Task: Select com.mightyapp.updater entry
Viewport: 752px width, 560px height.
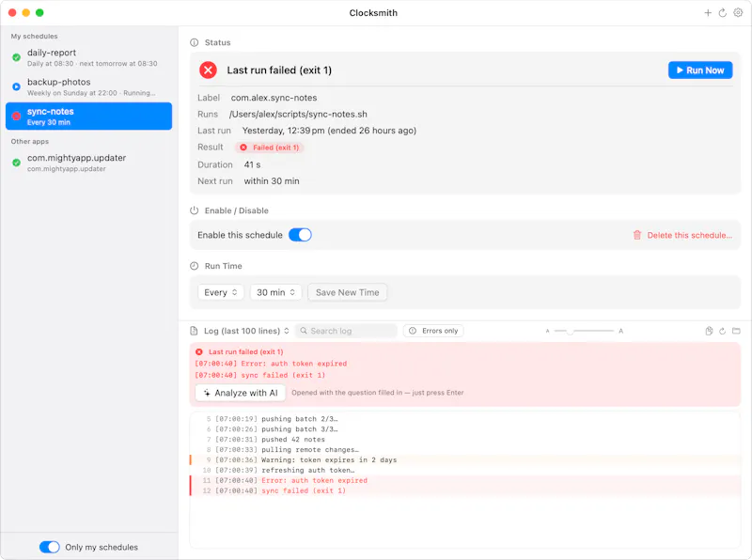Action: (x=88, y=163)
